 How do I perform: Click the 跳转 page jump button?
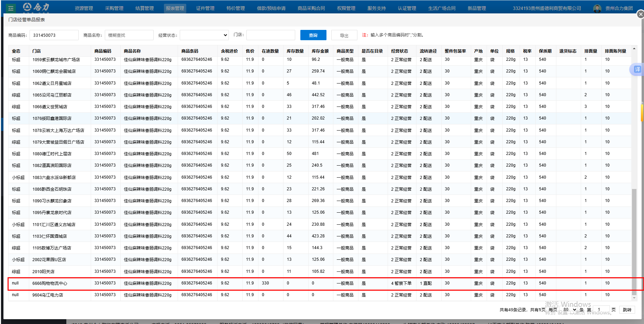[x=627, y=310]
